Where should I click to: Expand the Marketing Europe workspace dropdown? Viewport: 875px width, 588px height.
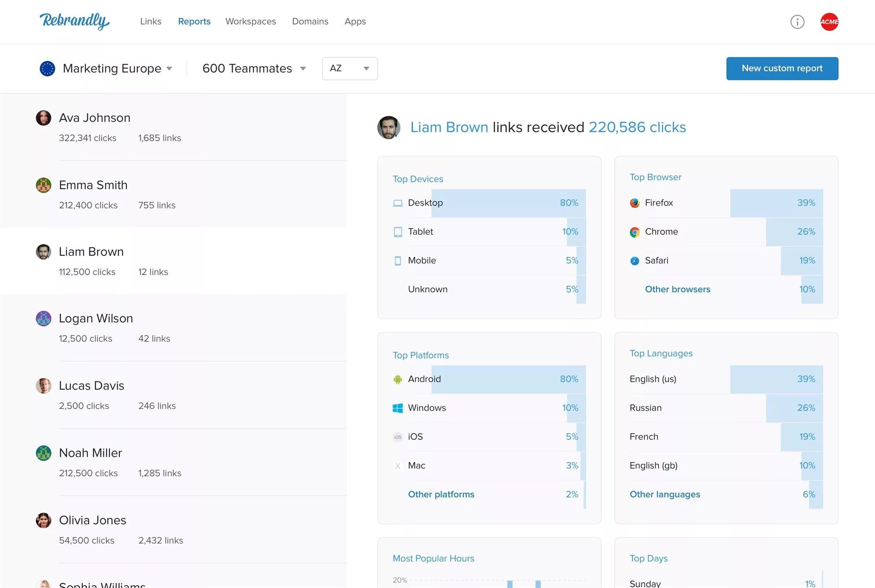[x=169, y=68]
